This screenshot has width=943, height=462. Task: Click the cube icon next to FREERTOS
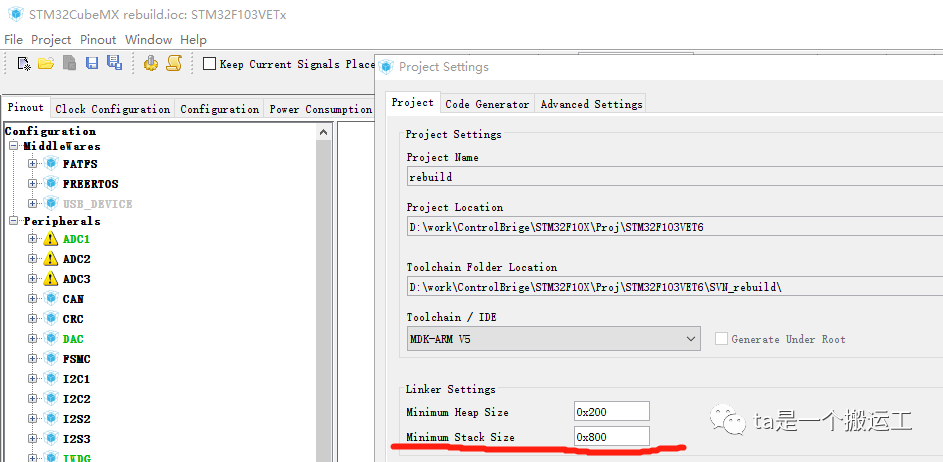click(51, 184)
